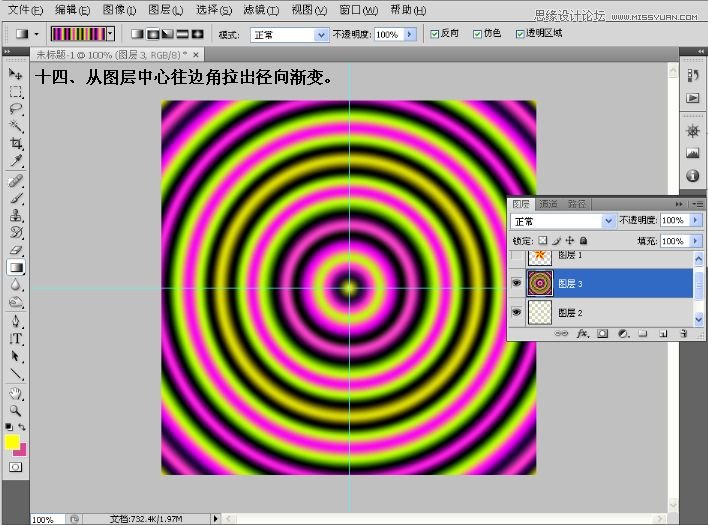Viewport: 708px width, 525px height.
Task: Toggle the Dither (仿色) checkbox
Action: [477, 34]
